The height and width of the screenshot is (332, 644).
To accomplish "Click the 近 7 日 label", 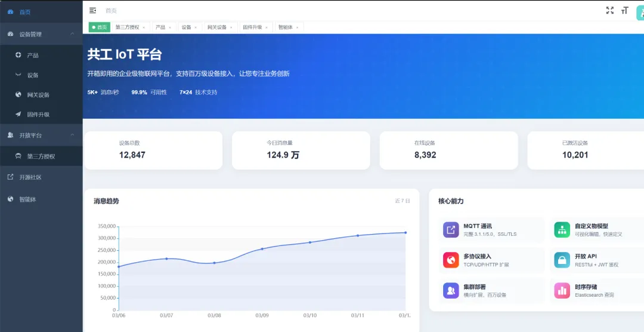I will (x=402, y=201).
